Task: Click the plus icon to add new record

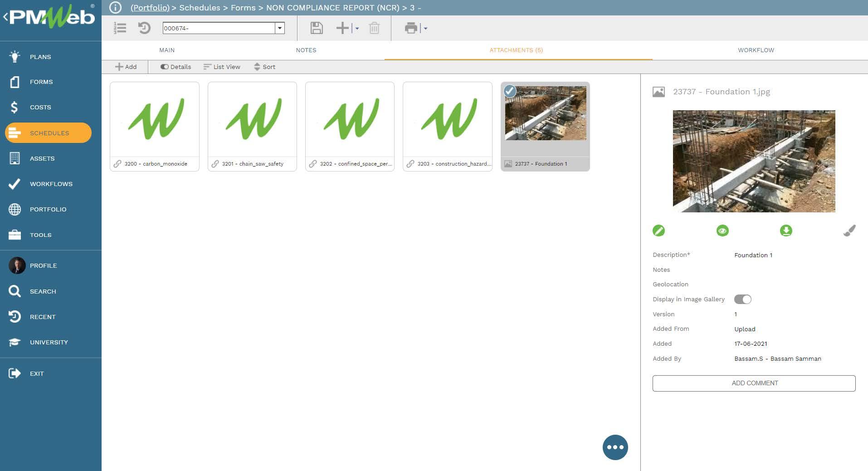Action: (342, 28)
